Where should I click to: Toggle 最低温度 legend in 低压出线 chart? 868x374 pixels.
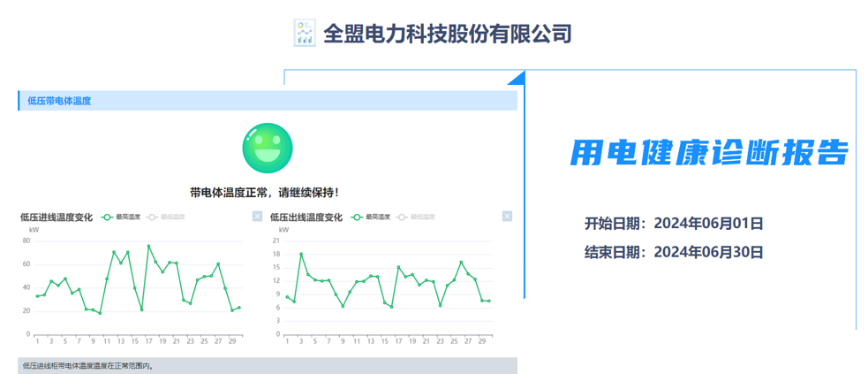[x=416, y=218]
